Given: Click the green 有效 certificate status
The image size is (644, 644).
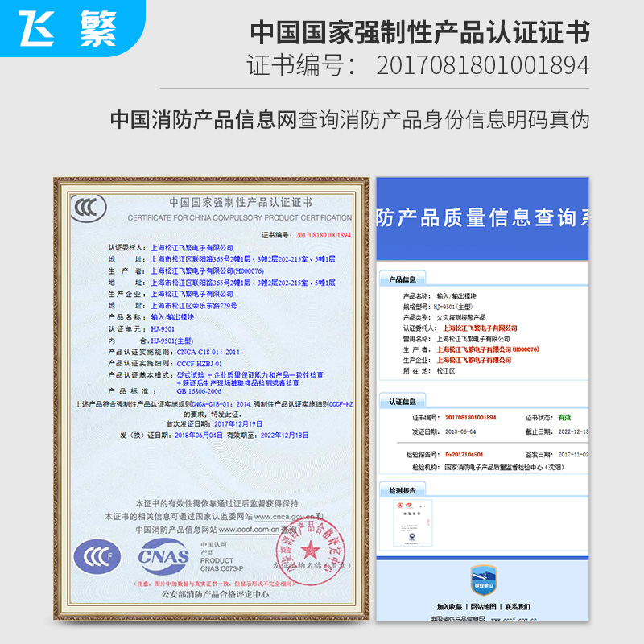Looking at the screenshot, I should 564,417.
